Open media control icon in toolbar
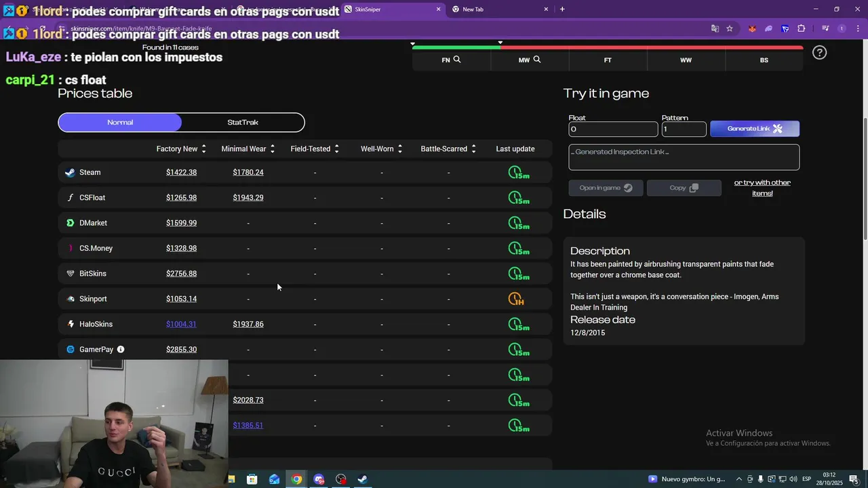The width and height of the screenshot is (868, 488). pos(825,28)
